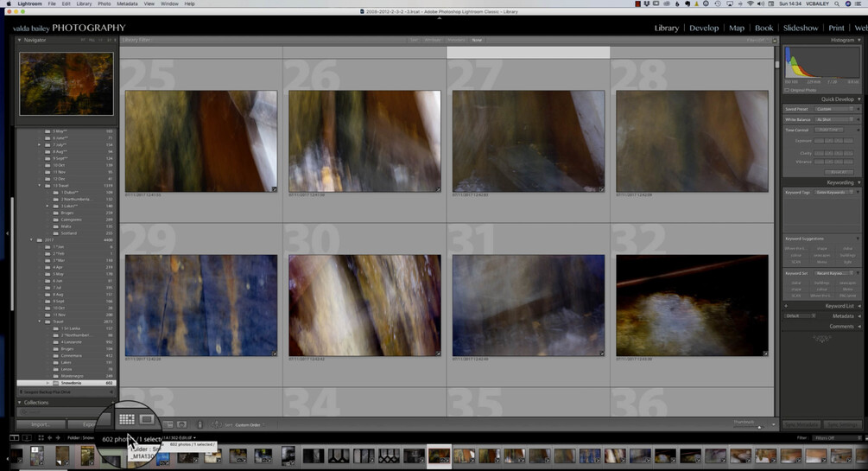This screenshot has width=868, height=471.
Task: Open the Library menu in the menu bar
Action: (84, 3)
